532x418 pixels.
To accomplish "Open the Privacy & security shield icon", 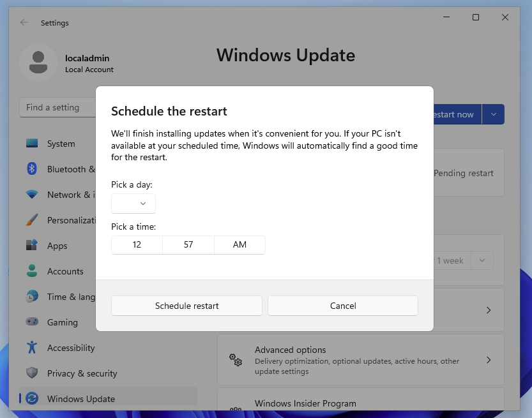I will 32,373.
